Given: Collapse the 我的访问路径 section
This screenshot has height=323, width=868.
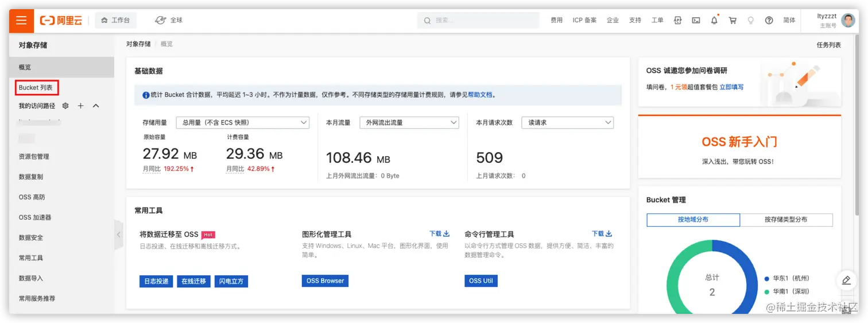Looking at the screenshot, I should tap(96, 106).
